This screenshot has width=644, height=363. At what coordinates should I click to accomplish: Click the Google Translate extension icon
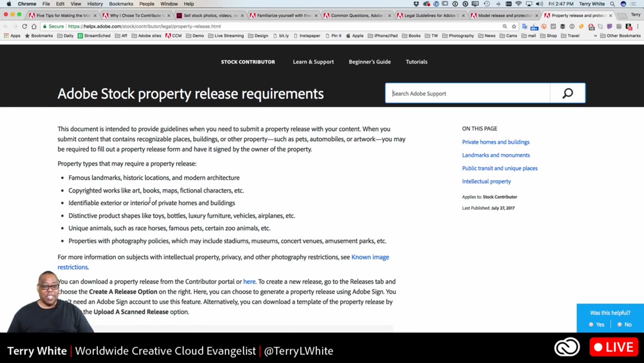tap(524, 26)
